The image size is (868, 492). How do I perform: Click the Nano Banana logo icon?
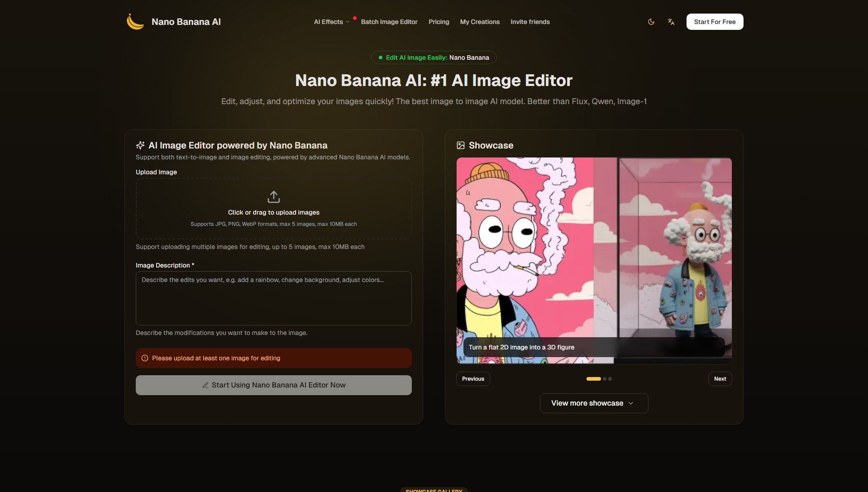135,22
